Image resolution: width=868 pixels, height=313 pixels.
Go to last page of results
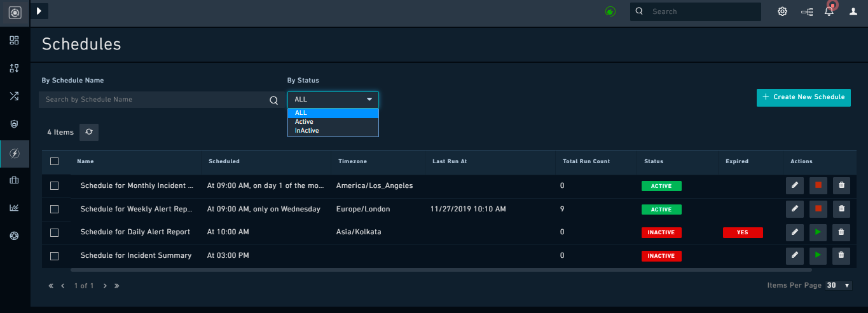117,286
